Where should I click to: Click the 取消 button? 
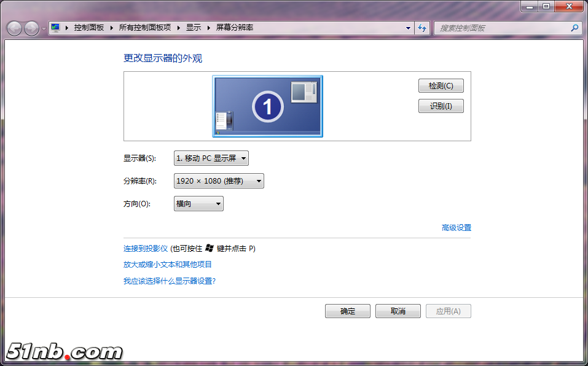398,311
